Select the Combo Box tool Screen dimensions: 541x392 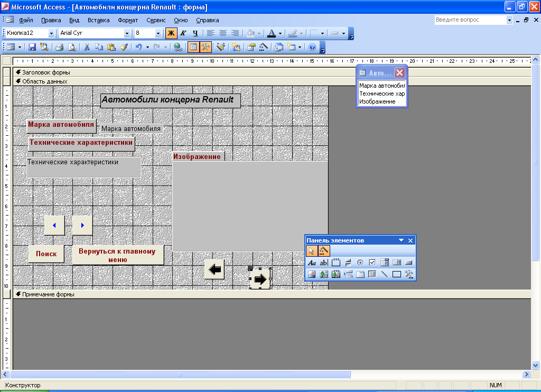[x=385, y=263]
